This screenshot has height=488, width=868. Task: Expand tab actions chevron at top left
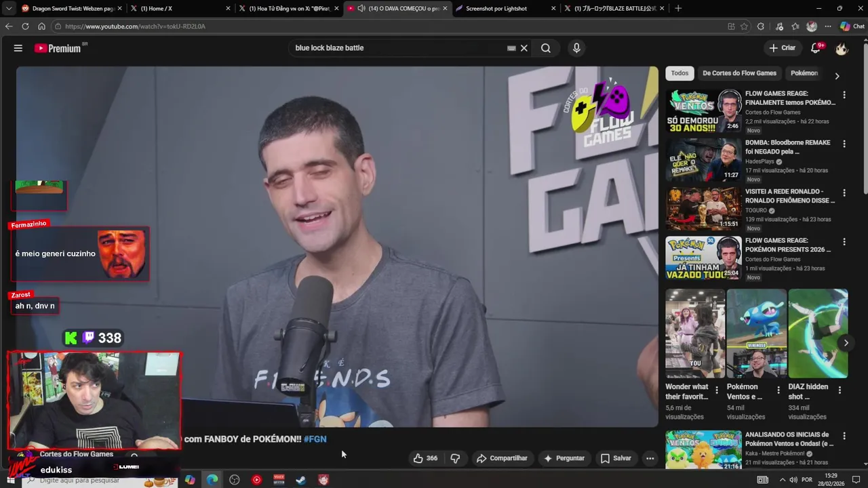[9, 8]
